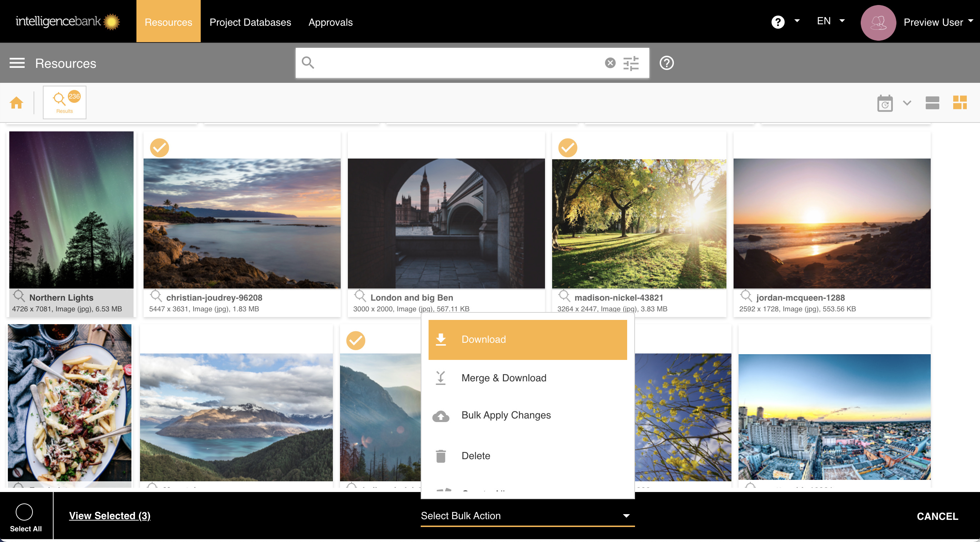Click the home breadcrumb icon
Image resolution: width=980 pixels, height=542 pixels.
click(x=16, y=103)
